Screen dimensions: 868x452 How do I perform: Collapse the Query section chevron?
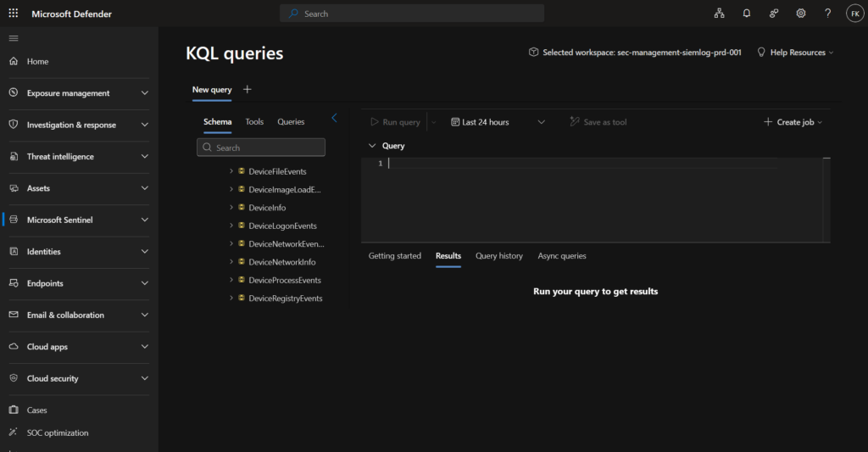[372, 146]
